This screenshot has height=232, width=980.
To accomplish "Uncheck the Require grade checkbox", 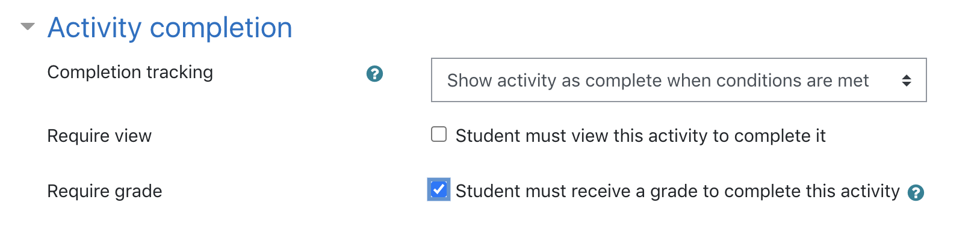I will pos(439,190).
